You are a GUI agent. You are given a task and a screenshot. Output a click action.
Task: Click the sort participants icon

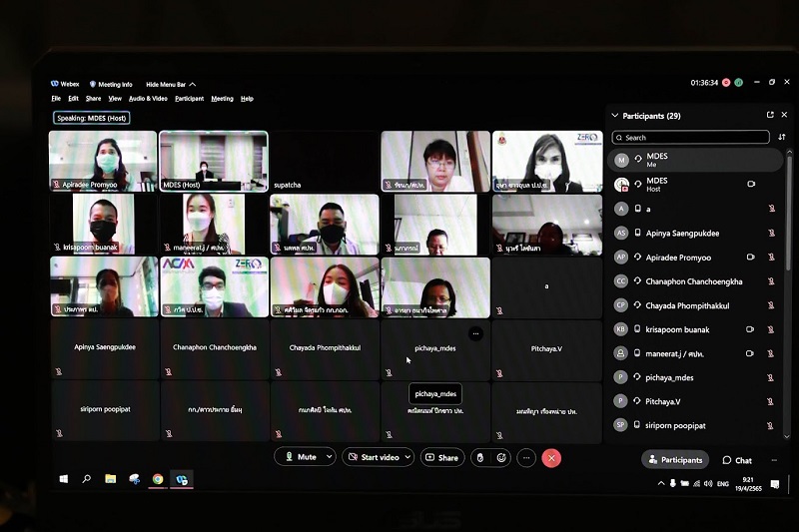click(782, 137)
